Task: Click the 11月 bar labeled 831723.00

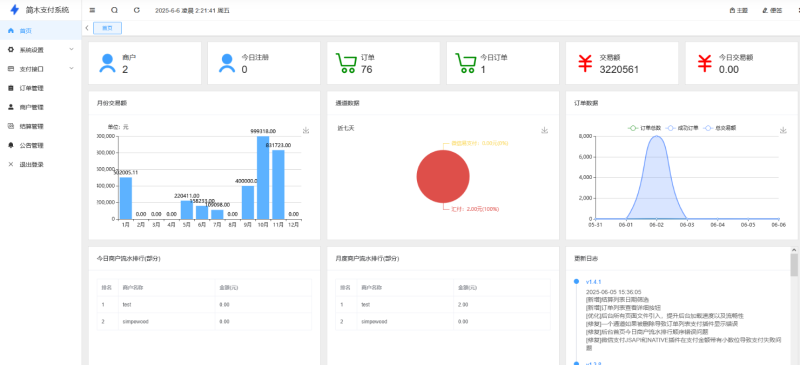Action: (x=278, y=185)
